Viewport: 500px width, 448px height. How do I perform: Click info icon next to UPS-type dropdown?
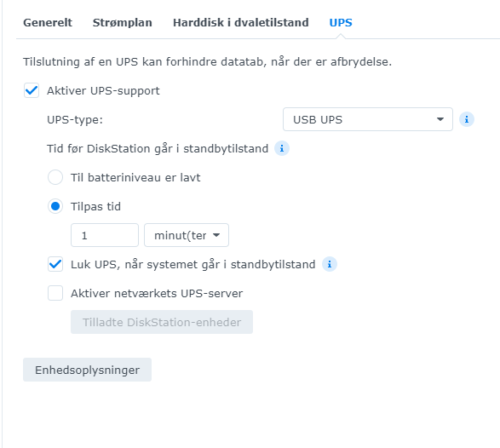(467, 119)
